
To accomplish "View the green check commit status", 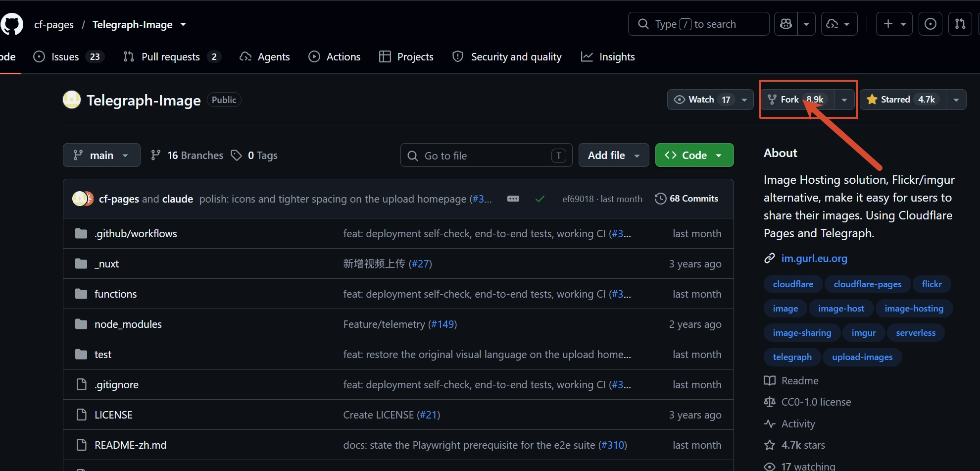I will click(540, 199).
